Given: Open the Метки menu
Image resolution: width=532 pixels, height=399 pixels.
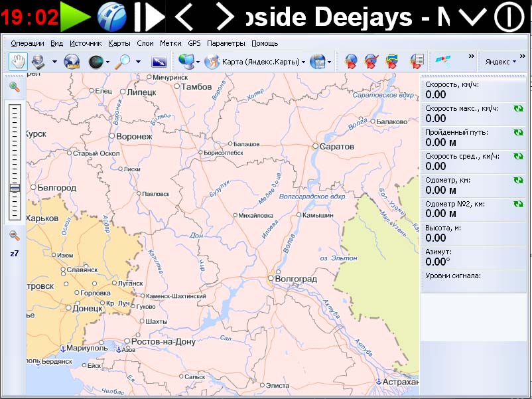Looking at the screenshot, I should coord(170,43).
